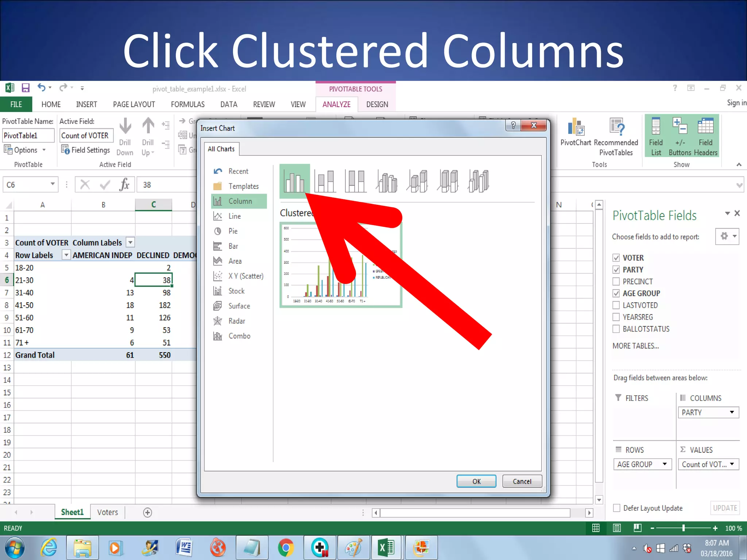This screenshot has height=560, width=747.
Task: Select the Stacked Column chart icon
Action: pyautogui.click(x=325, y=181)
